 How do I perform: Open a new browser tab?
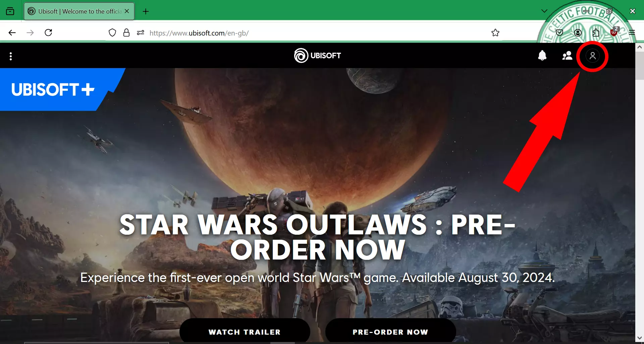pos(146,11)
